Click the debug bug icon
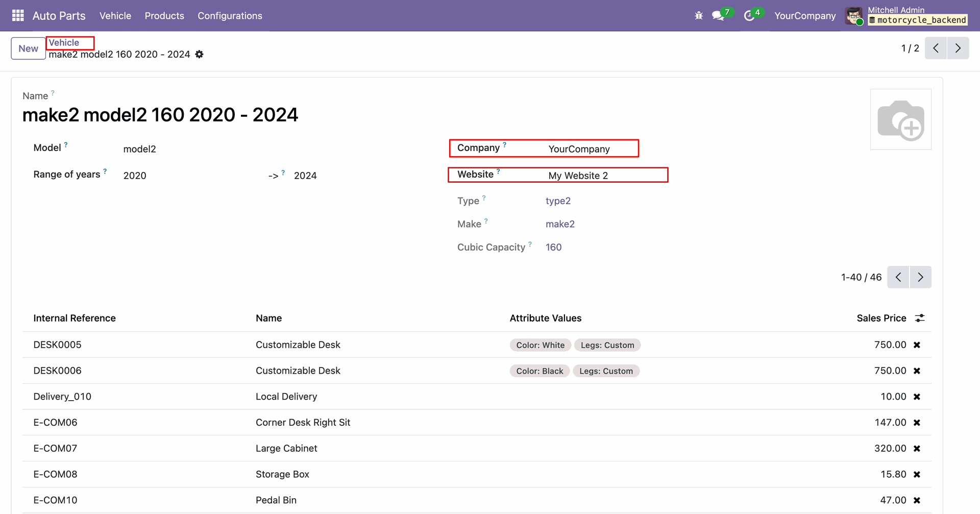The width and height of the screenshot is (980, 514). click(x=699, y=16)
